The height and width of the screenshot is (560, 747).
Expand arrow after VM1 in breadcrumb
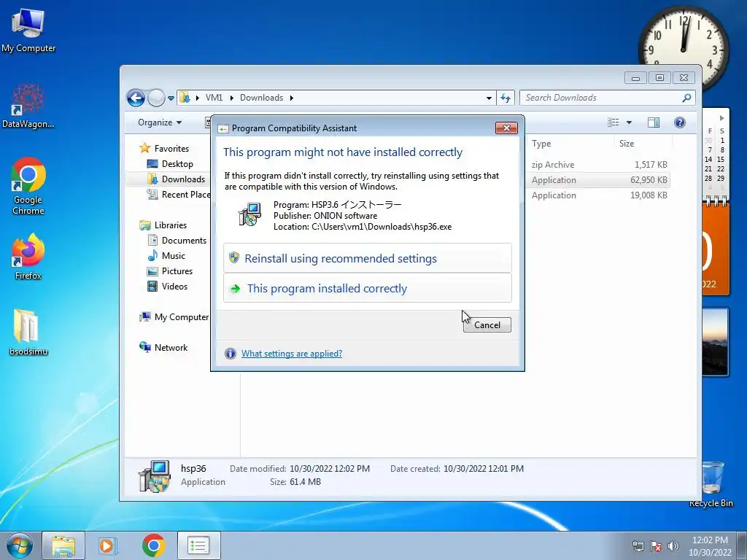(x=231, y=98)
